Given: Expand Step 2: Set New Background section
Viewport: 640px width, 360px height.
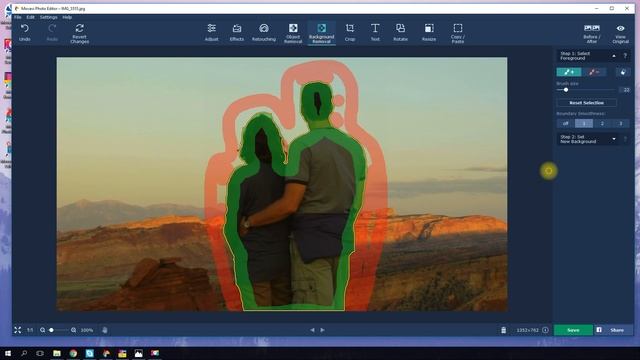Looking at the screenshot, I should point(614,139).
